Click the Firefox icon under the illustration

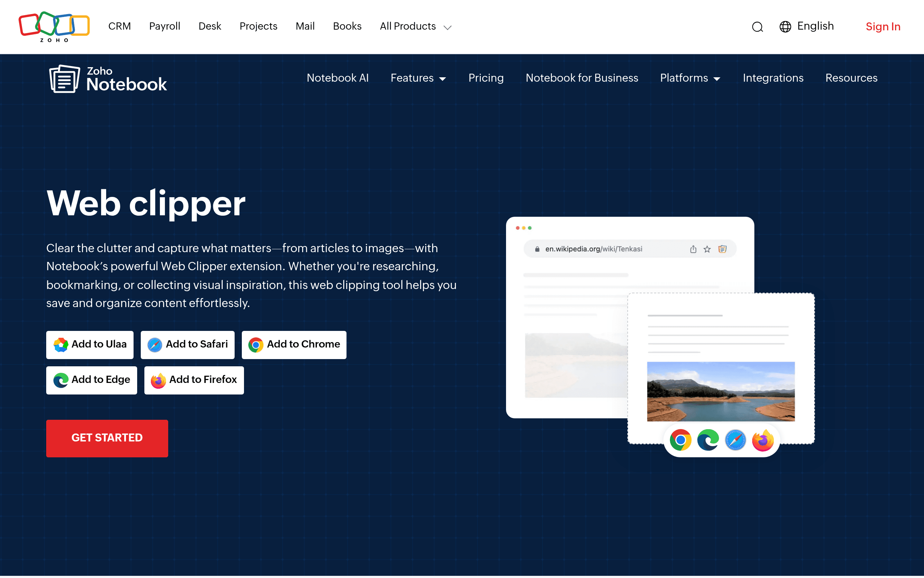763,440
